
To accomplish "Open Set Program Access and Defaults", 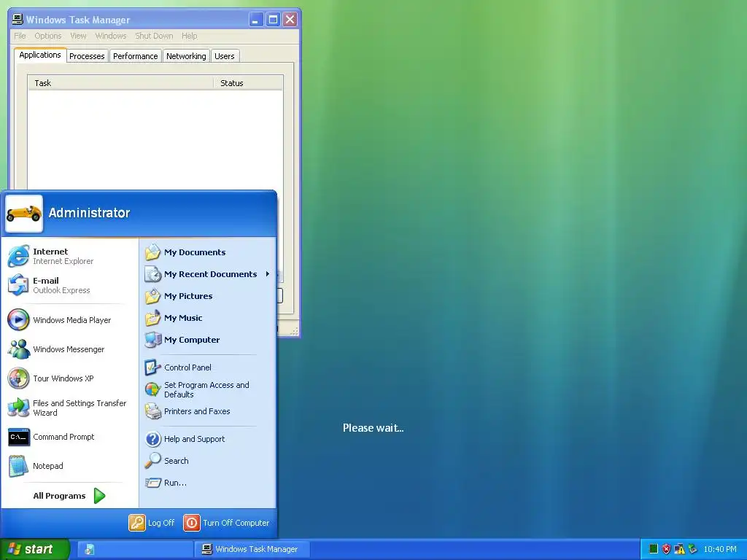I will click(208, 389).
